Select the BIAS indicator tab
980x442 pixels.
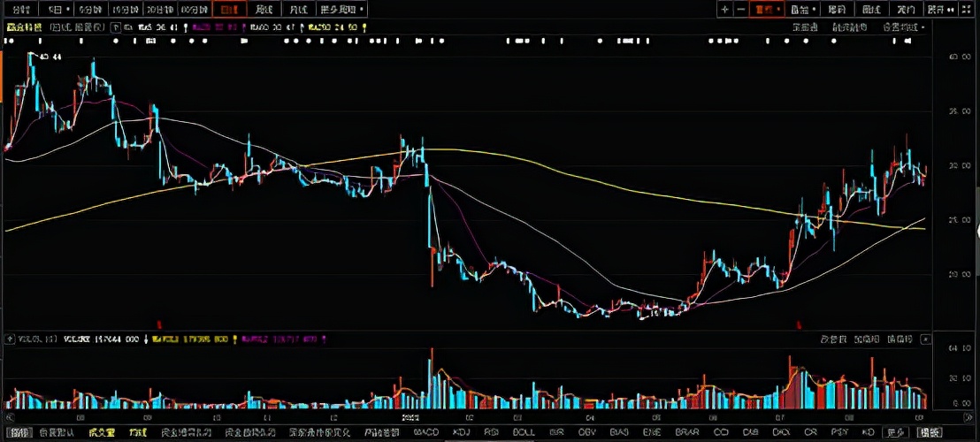[619, 432]
